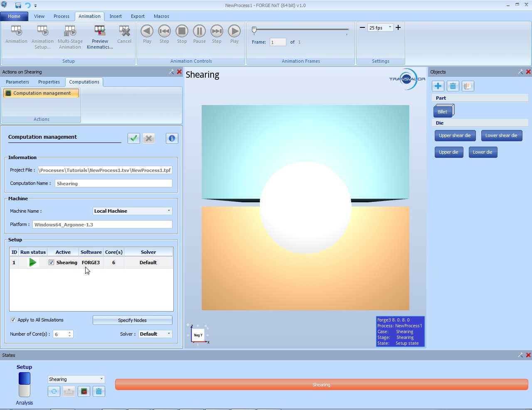Viewport: 532px width, 410px height.
Task: Toggle the Setup/Analysis state switch
Action: pos(25,385)
